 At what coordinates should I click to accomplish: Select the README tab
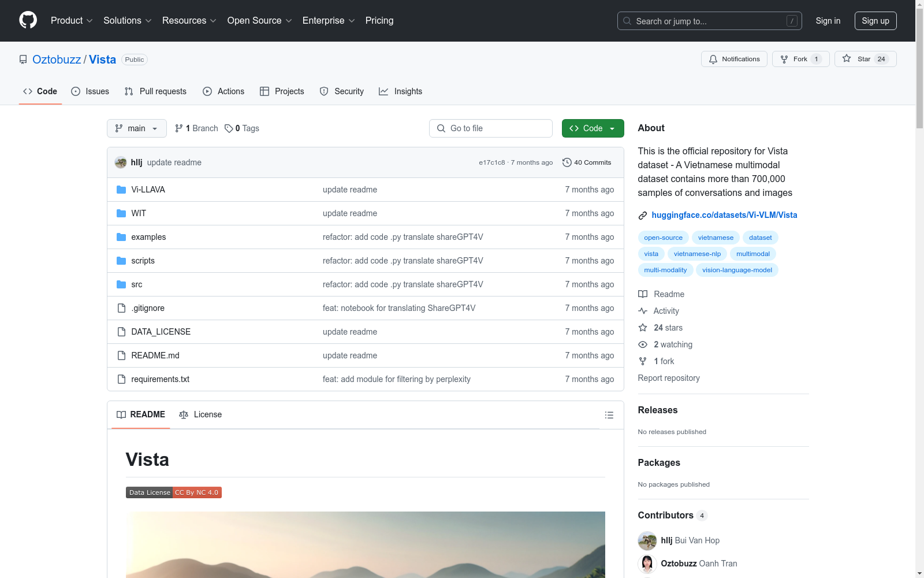pos(141,414)
